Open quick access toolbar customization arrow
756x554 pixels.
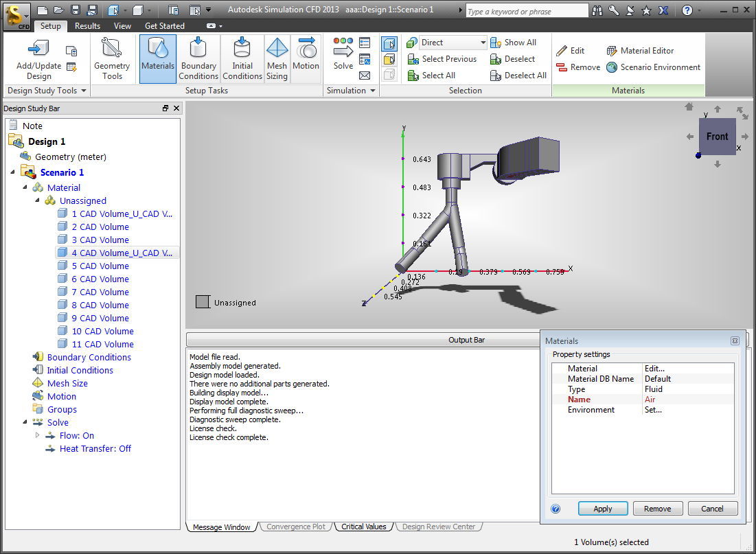tap(208, 9)
